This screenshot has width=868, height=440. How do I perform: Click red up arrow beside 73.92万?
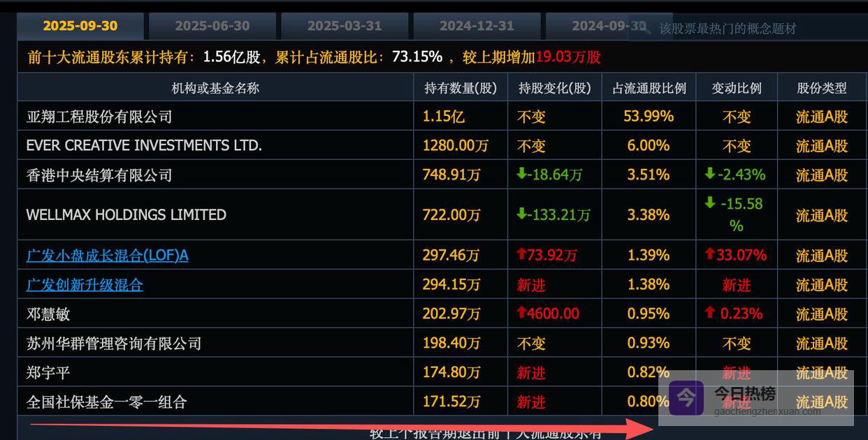point(521,255)
